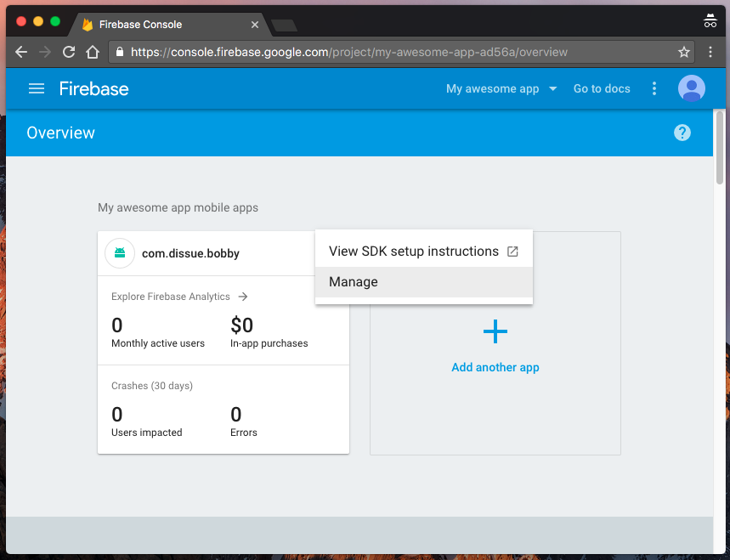Click the page vertical scrollbar thumb

point(720,148)
